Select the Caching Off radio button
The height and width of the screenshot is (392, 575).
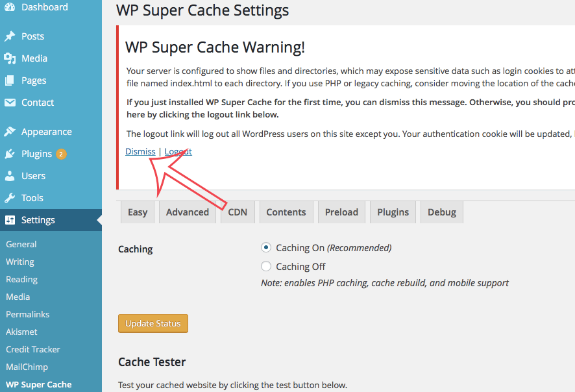[x=266, y=266]
